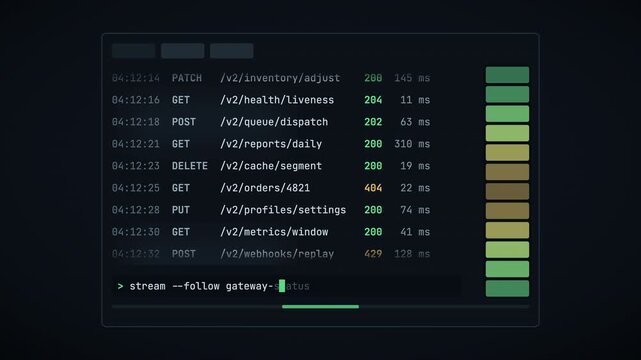Click the timestamp '04:12:18'
This screenshot has width=641, height=360.
tap(136, 122)
